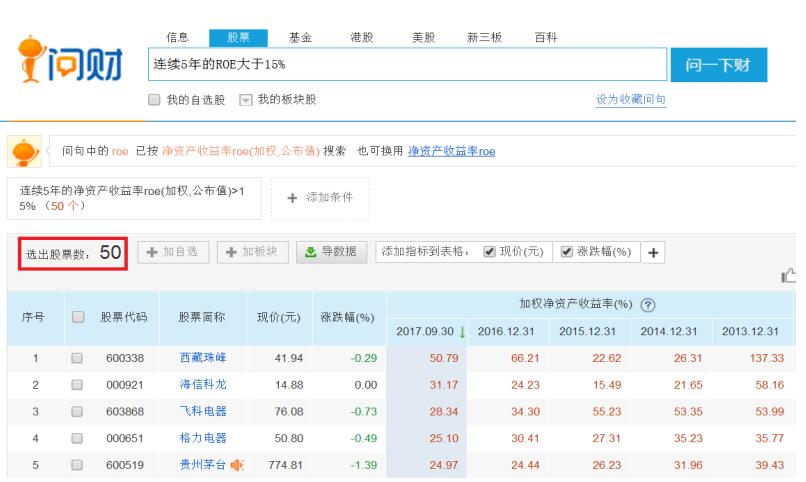
Task: Check the box for row 000651
Action: [77, 438]
